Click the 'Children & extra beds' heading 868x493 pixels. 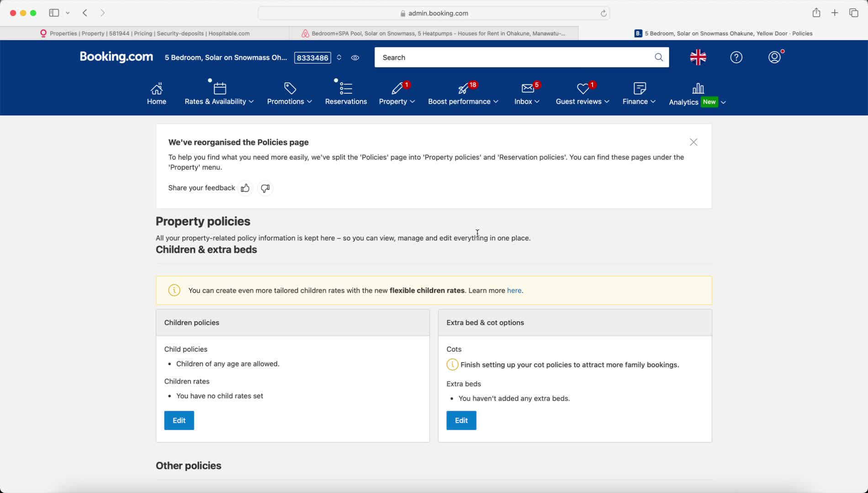click(x=206, y=250)
